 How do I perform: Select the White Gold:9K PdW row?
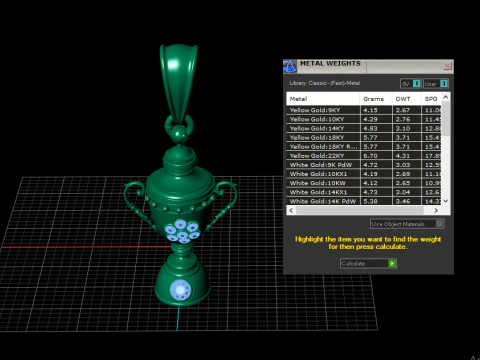(x=364, y=165)
